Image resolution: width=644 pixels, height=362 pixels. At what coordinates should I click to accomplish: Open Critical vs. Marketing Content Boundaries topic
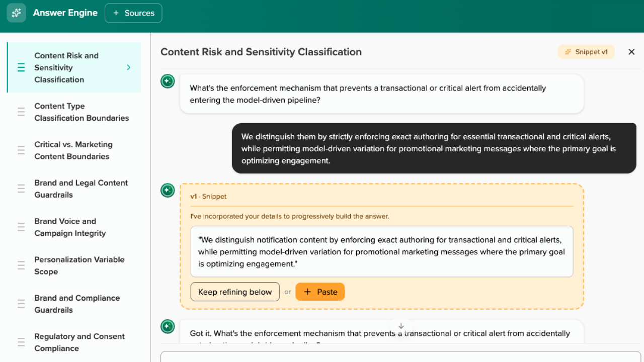pos(74,150)
